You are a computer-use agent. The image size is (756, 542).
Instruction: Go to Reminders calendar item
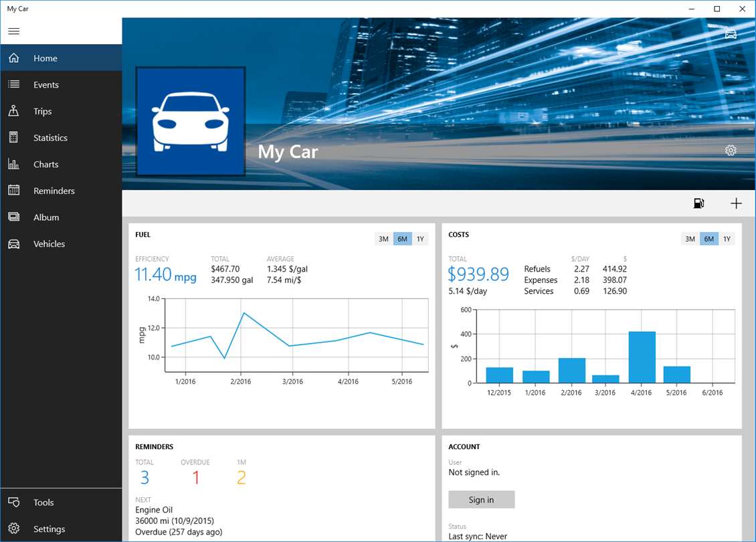tap(62, 191)
